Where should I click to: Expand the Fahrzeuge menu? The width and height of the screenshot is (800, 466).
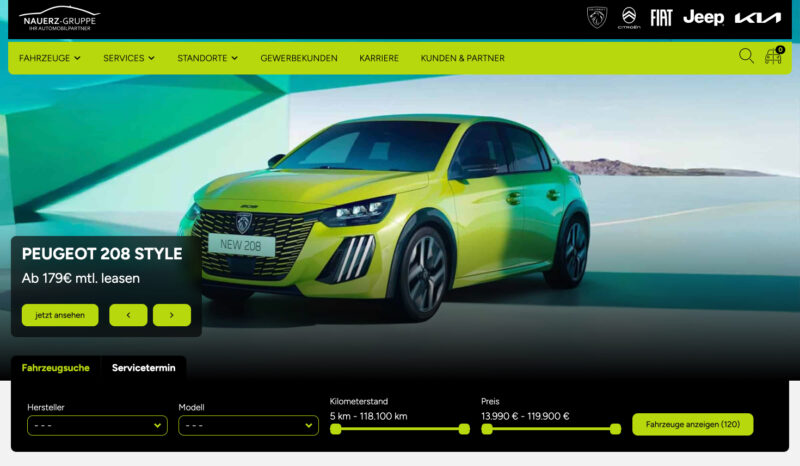(50, 58)
